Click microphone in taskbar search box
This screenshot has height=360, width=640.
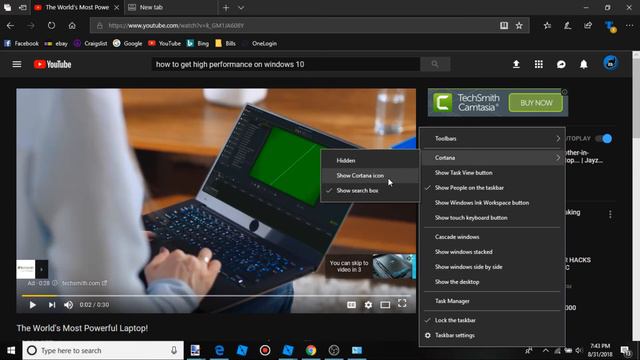click(x=174, y=350)
